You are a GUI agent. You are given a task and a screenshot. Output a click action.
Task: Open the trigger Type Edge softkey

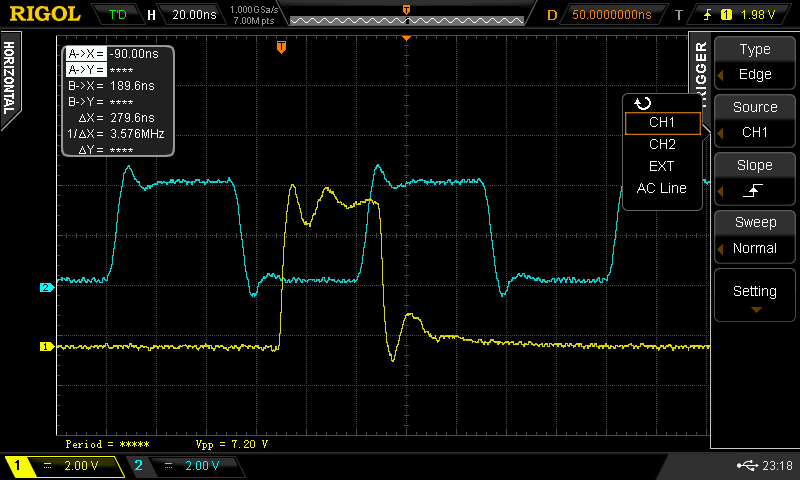755,62
